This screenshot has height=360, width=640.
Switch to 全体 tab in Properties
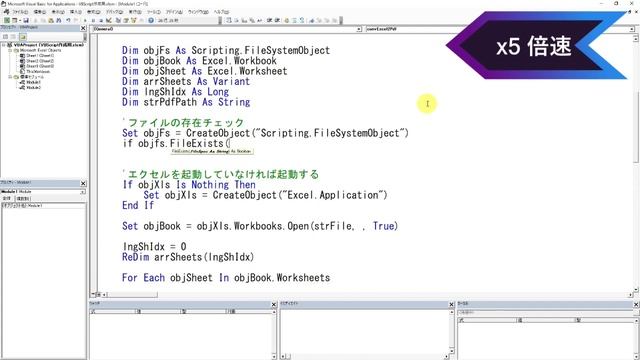point(7,198)
